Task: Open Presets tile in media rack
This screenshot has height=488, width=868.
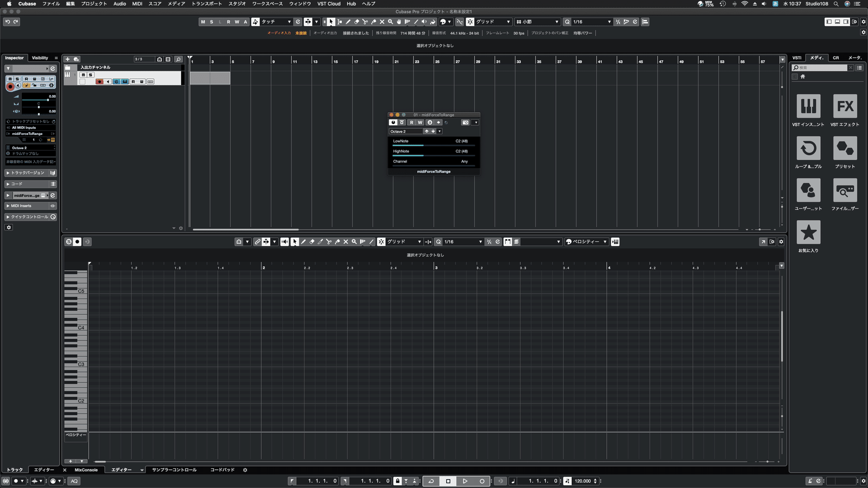Action: (845, 148)
